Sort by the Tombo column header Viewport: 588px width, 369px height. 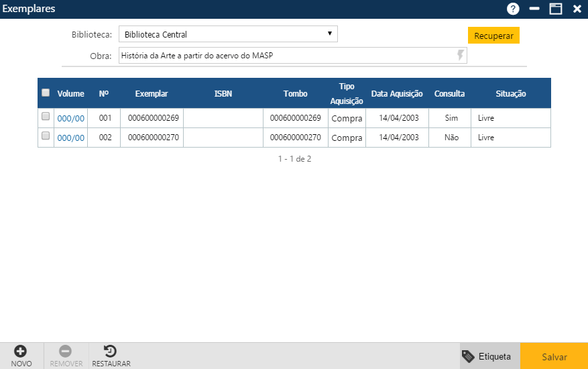coord(295,94)
